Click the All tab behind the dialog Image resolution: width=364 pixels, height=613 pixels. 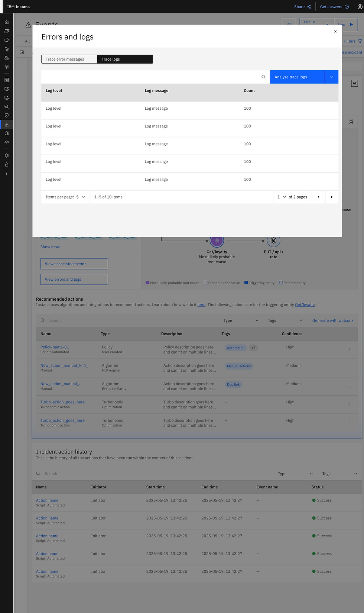27,41
